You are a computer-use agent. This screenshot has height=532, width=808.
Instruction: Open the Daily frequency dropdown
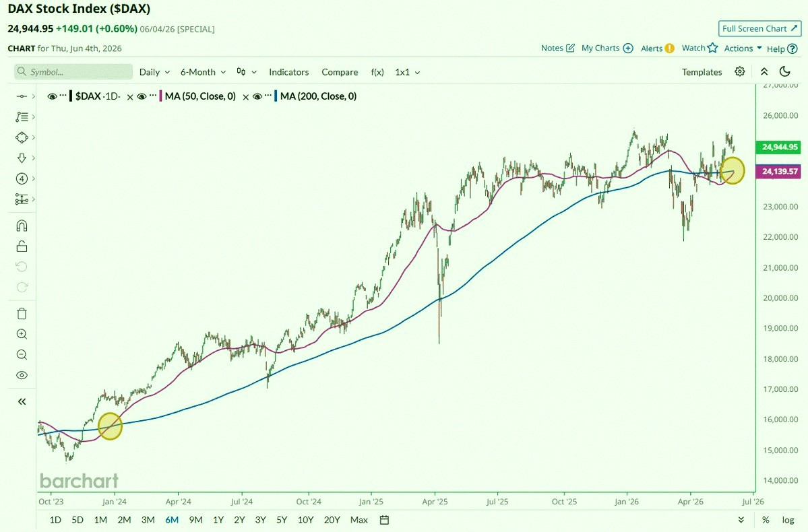[x=154, y=72]
